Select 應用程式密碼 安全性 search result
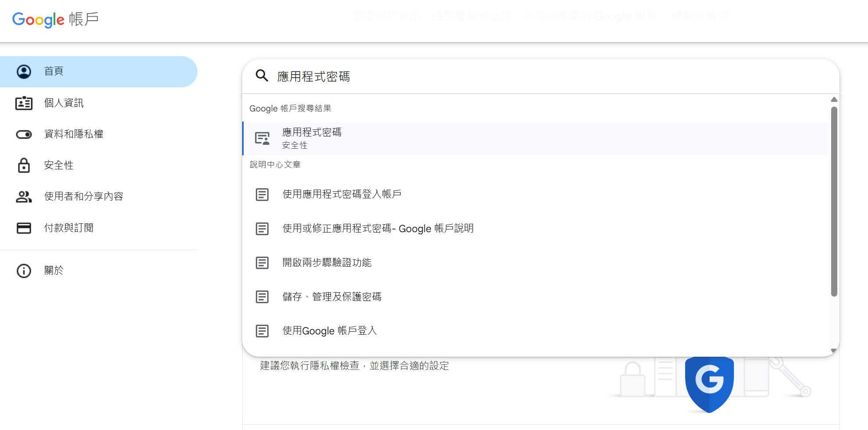Image resolution: width=868 pixels, height=430 pixels. point(536,138)
